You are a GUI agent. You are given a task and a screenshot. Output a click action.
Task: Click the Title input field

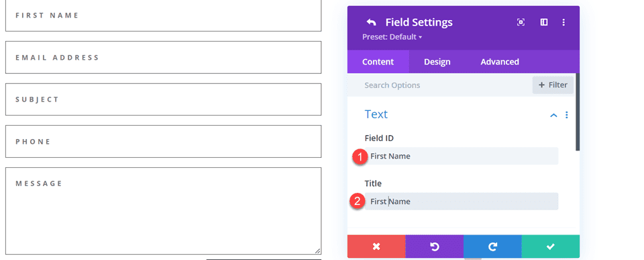462,201
